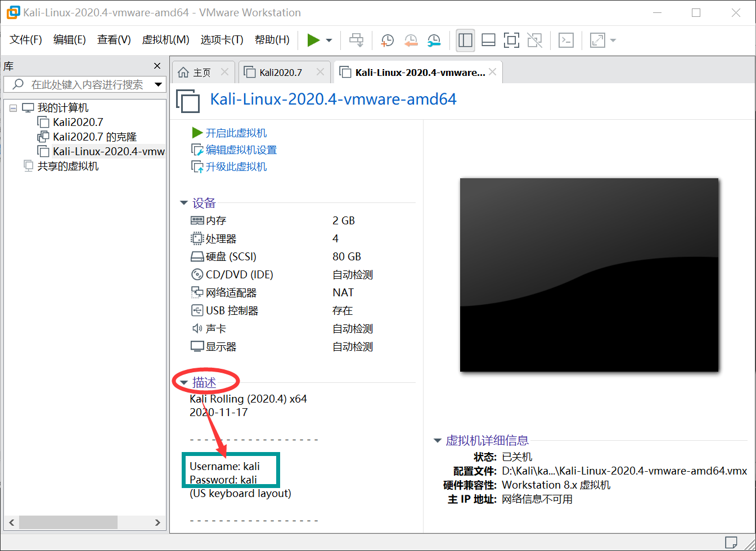The height and width of the screenshot is (551, 756).
Task: Click the description text Kali Rolling (2020.4) x64
Action: pyautogui.click(x=249, y=399)
